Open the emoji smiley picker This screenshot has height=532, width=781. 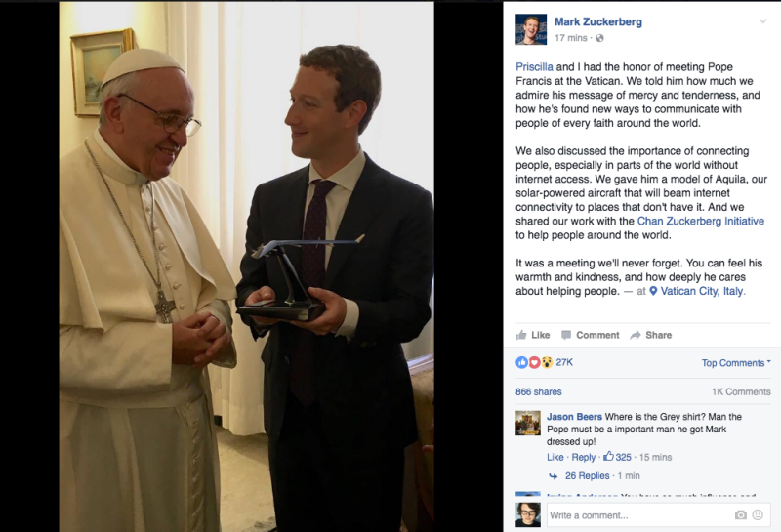tap(758, 515)
